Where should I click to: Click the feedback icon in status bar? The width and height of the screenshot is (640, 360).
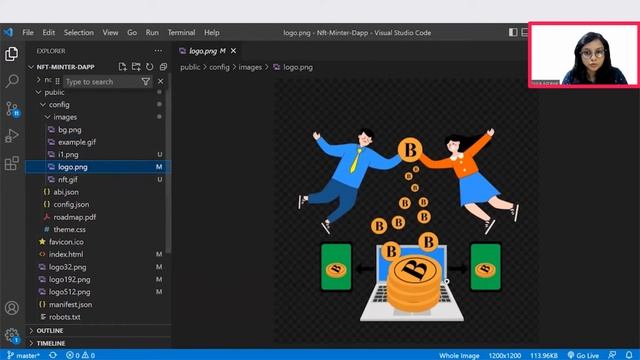(x=612, y=355)
